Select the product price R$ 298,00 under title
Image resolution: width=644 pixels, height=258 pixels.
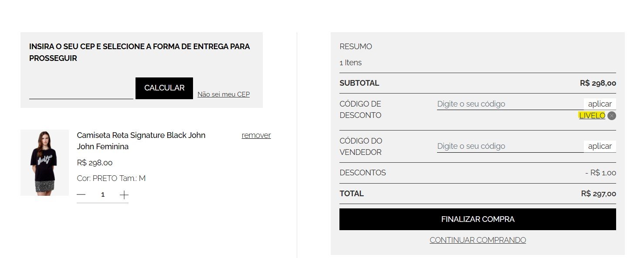(95, 163)
